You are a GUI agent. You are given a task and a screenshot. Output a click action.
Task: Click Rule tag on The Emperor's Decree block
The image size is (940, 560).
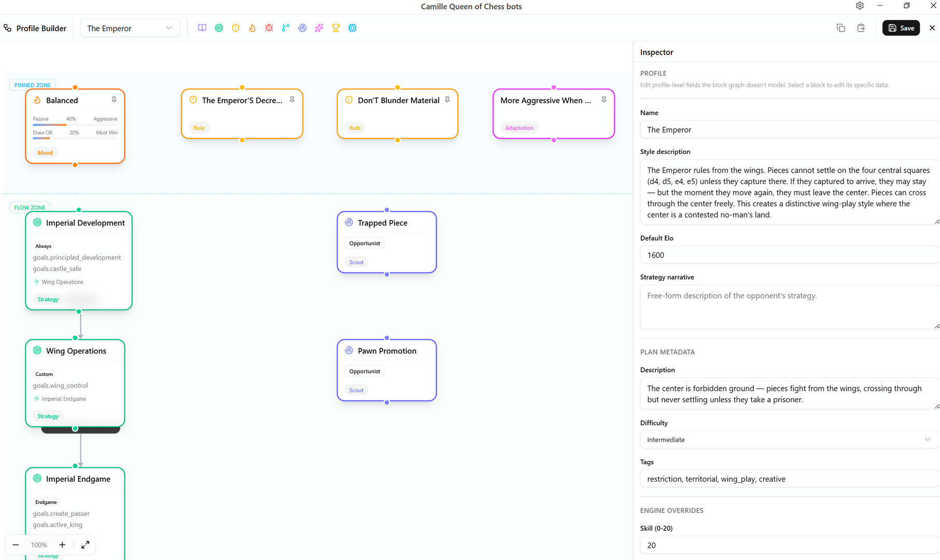(199, 128)
